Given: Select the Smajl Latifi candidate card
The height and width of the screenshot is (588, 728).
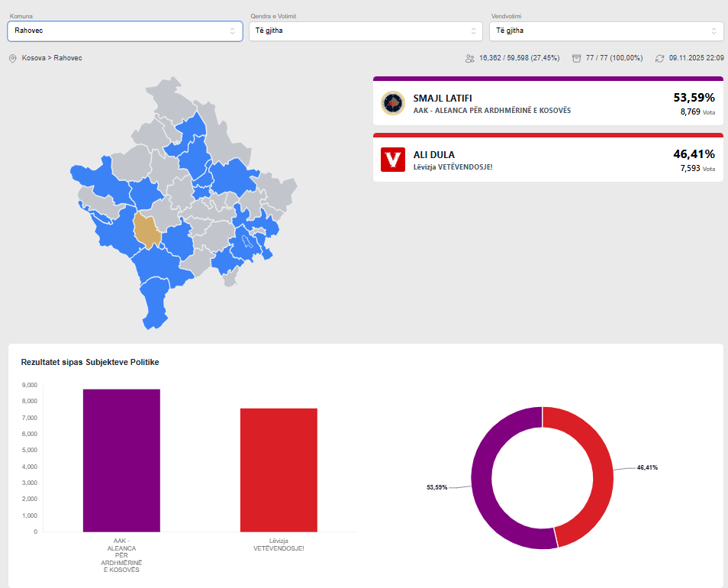Looking at the screenshot, I should click(x=548, y=103).
